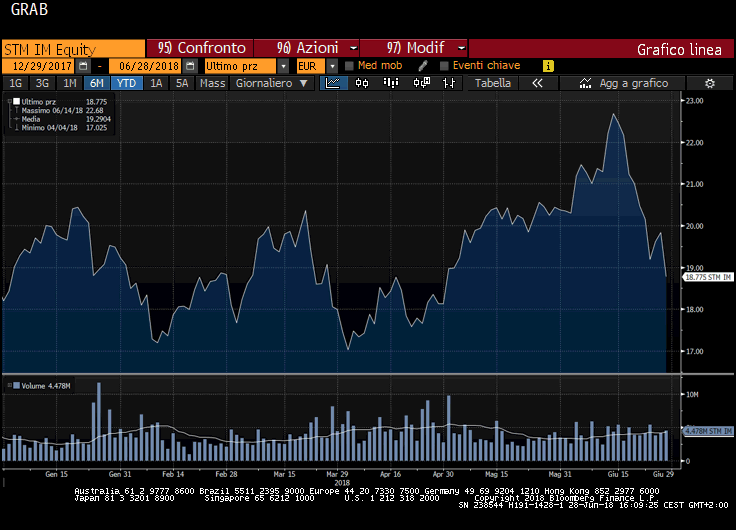Click the 23.00 price axis label

point(695,100)
